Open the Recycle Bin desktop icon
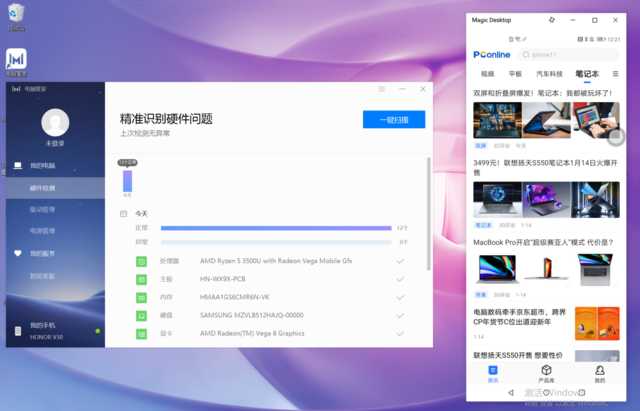 click(x=15, y=14)
